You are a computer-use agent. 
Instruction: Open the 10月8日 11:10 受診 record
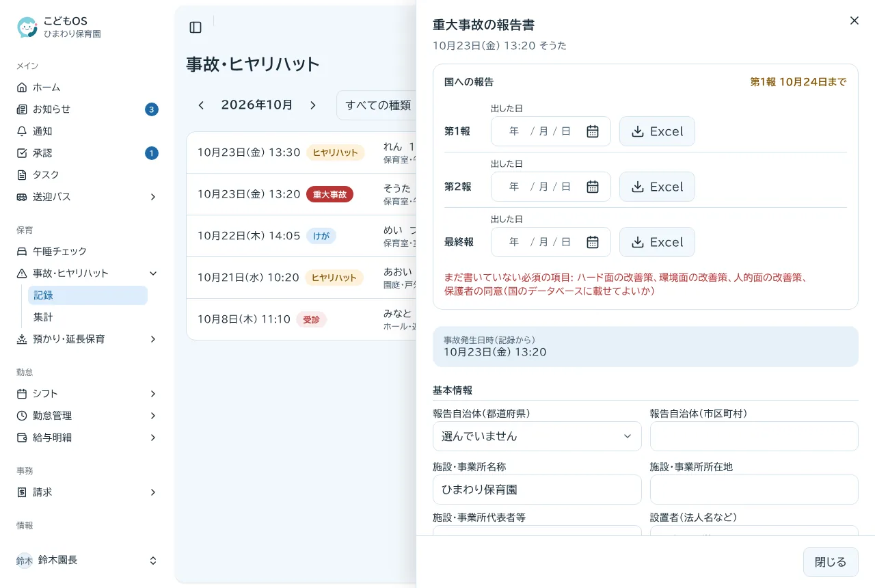point(301,319)
